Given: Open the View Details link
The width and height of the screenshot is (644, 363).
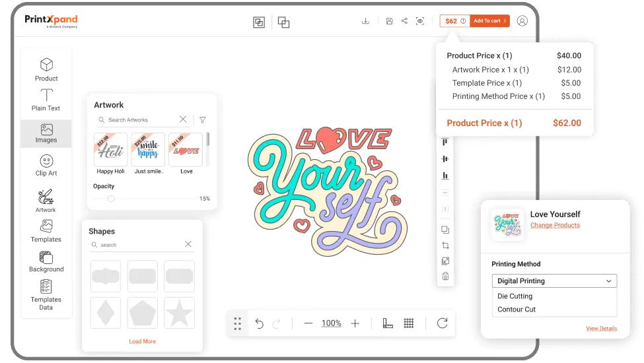Looking at the screenshot, I should [601, 329].
